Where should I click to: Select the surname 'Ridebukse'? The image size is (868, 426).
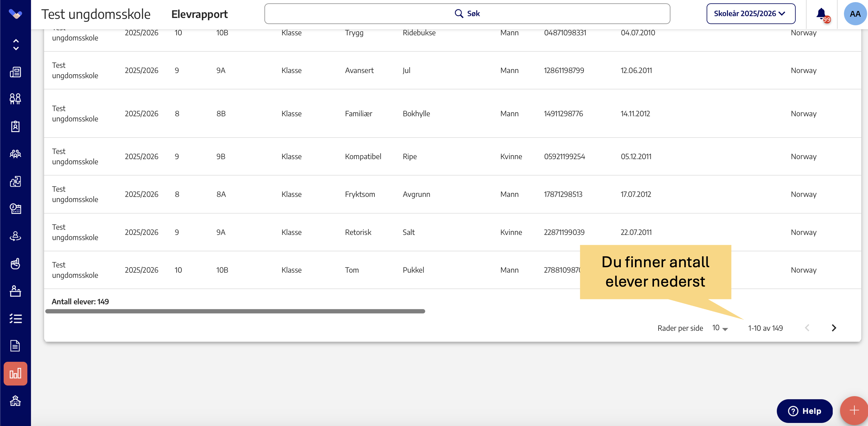pyautogui.click(x=419, y=33)
